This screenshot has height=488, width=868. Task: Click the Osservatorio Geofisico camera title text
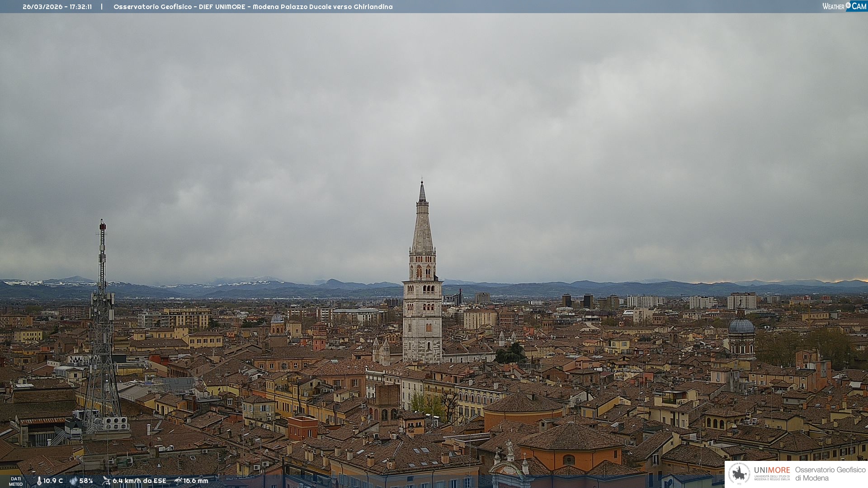(x=253, y=7)
